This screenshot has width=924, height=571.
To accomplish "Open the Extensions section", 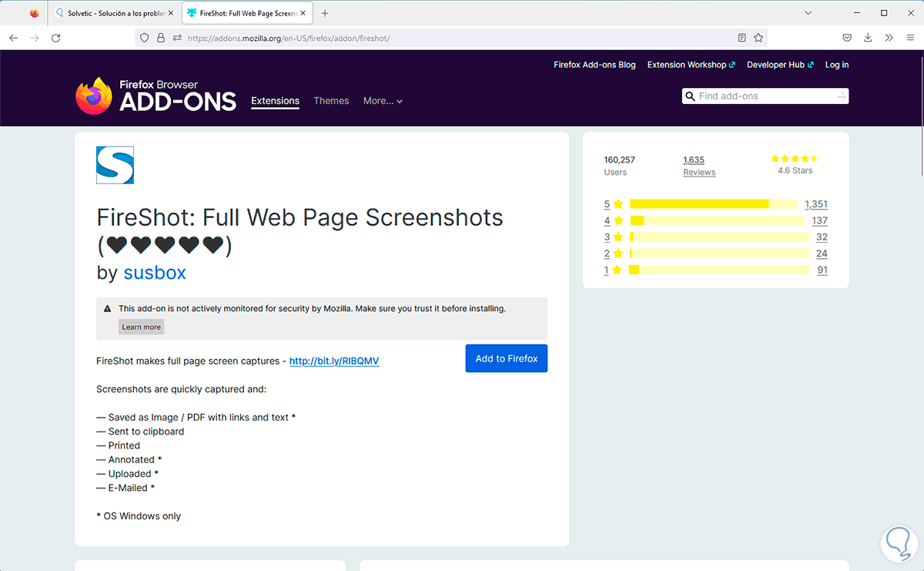I will [x=275, y=101].
